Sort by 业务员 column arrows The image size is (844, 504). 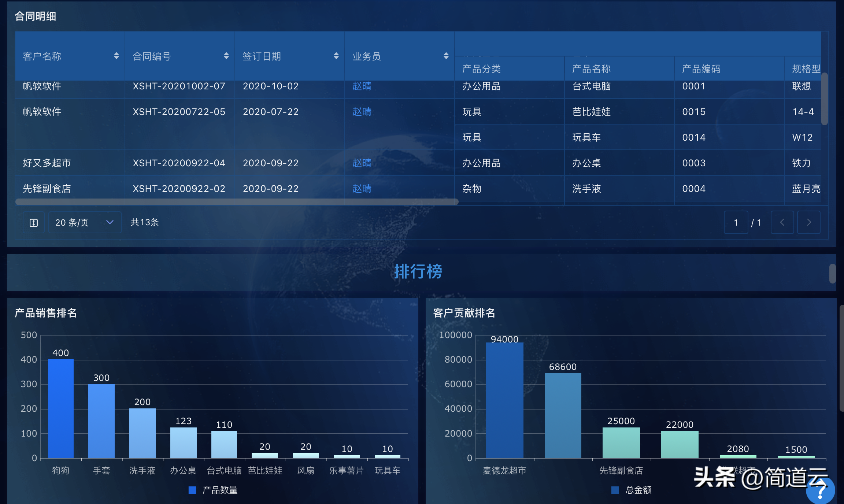tap(446, 56)
